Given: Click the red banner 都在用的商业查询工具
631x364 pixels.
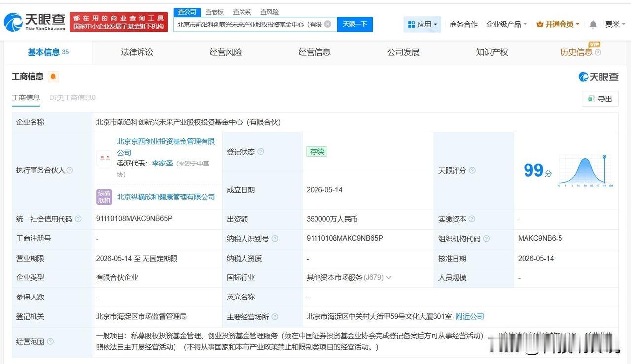Looking at the screenshot, I should click(x=118, y=22).
